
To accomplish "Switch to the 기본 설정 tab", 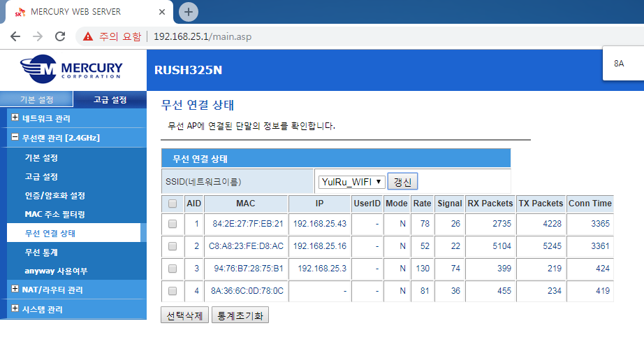I will pos(36,99).
